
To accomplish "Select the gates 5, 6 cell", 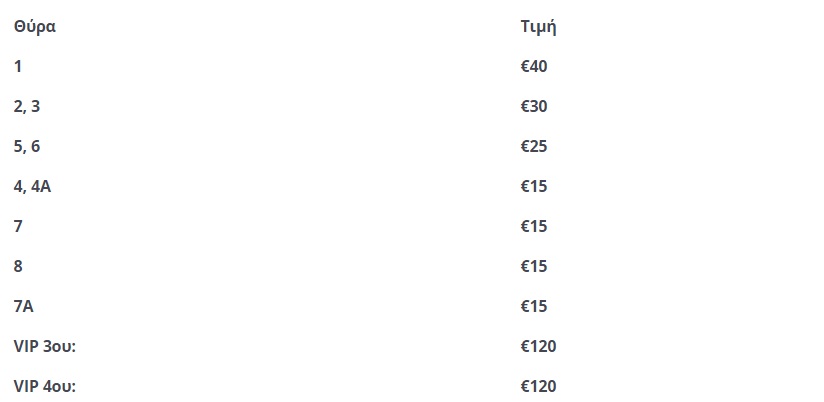I will [x=28, y=147].
